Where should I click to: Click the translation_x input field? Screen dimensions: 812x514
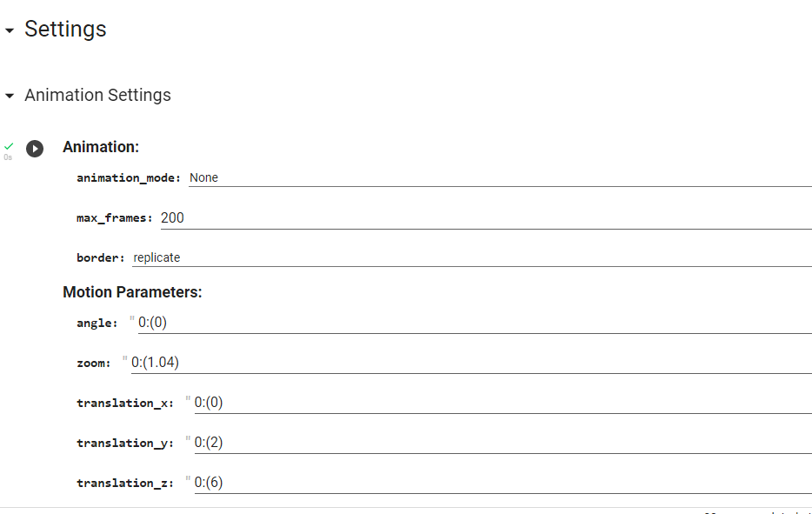(x=503, y=403)
